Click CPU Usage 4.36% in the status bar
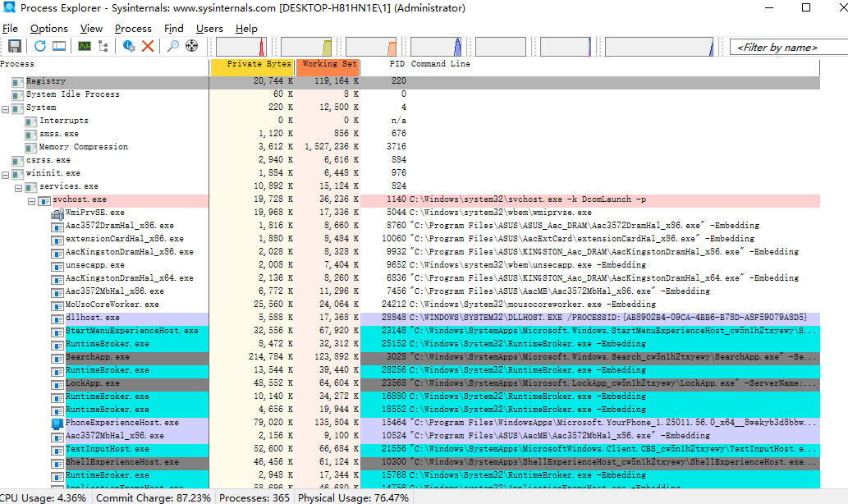 pos(44,497)
